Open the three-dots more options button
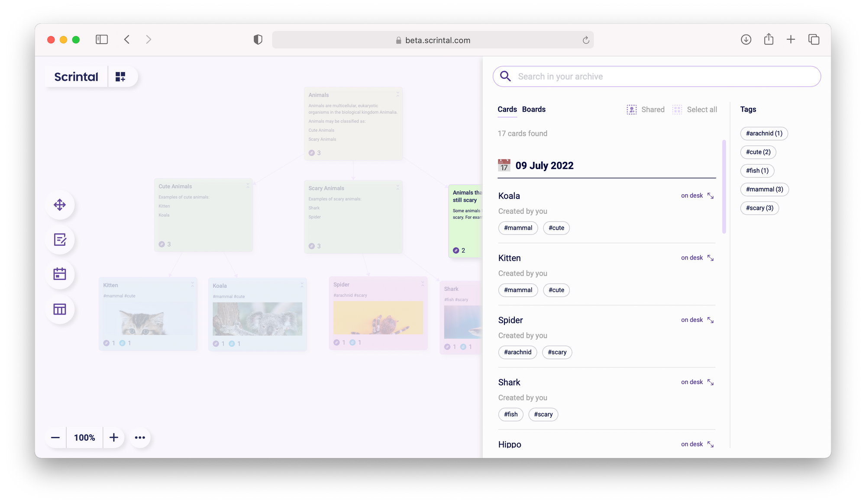866x504 pixels. click(x=140, y=437)
